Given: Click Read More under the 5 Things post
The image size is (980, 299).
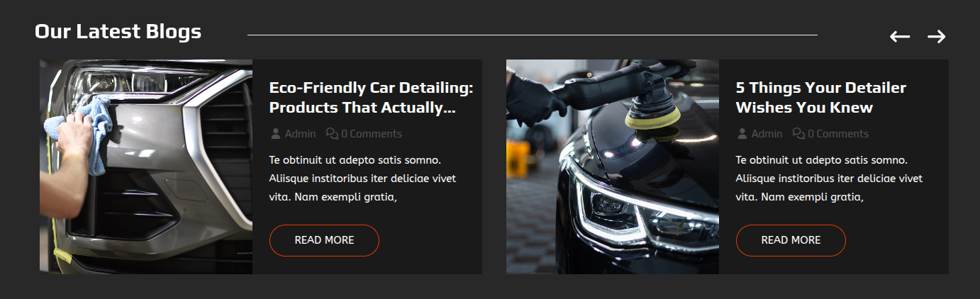Looking at the screenshot, I should pyautogui.click(x=791, y=240).
